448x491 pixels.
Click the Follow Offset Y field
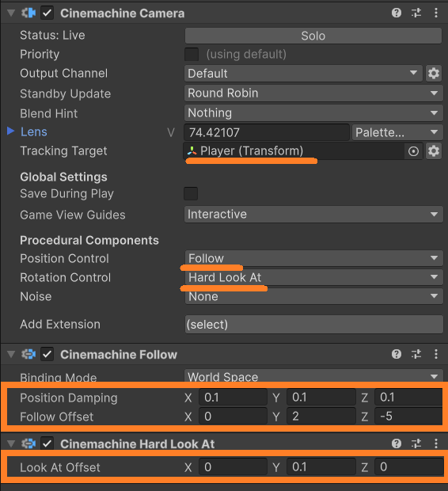point(321,417)
